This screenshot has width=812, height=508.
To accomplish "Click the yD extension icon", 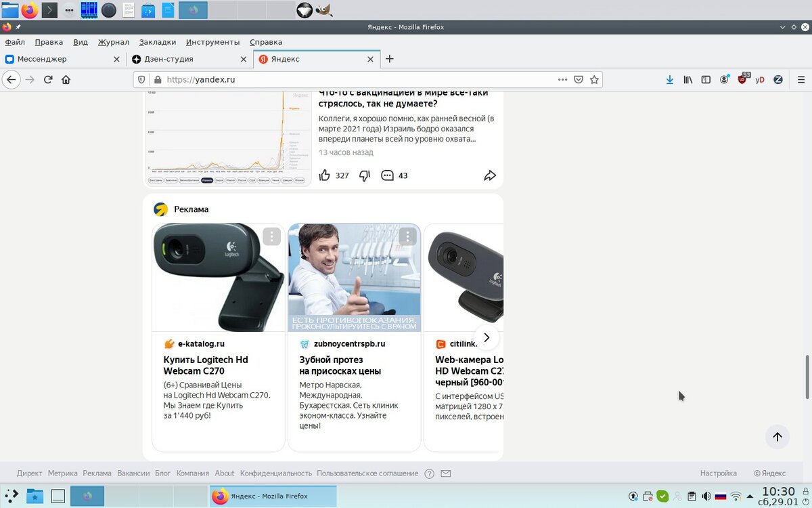I will 760,79.
